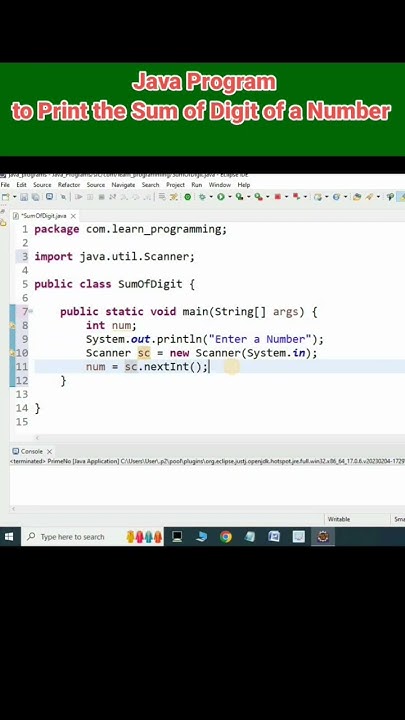Open the Refactor menu

click(69, 185)
